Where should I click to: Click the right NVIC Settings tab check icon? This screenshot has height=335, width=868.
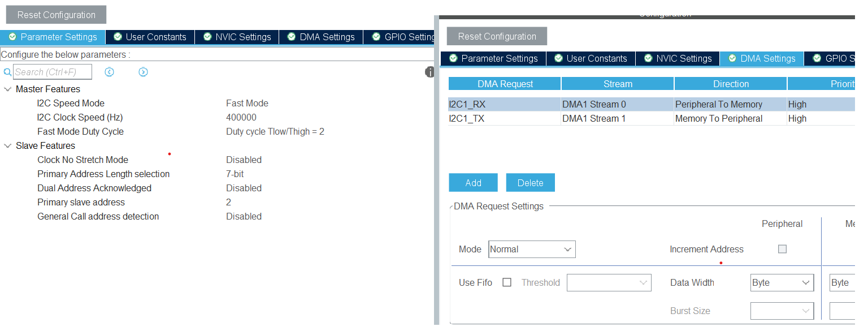(648, 58)
